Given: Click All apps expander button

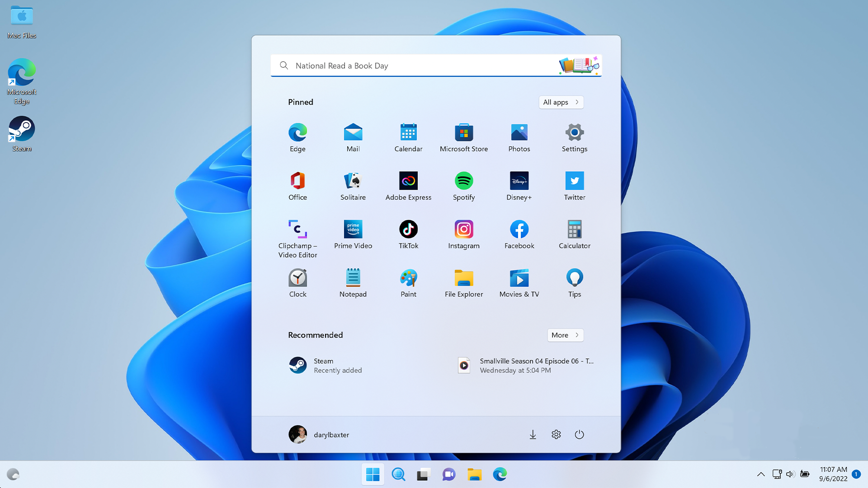Looking at the screenshot, I should (561, 101).
